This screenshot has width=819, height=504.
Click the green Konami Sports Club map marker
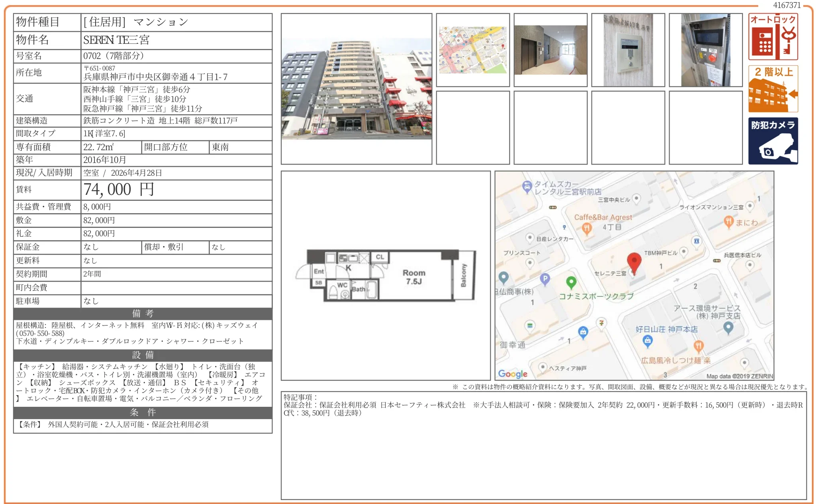[571, 282]
